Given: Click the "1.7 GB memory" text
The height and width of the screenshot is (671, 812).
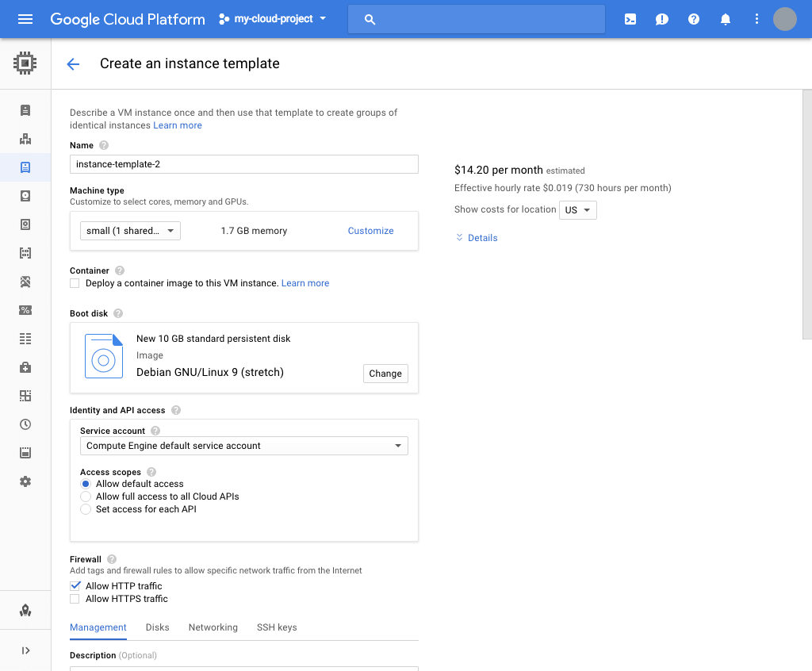Looking at the screenshot, I should point(254,231).
